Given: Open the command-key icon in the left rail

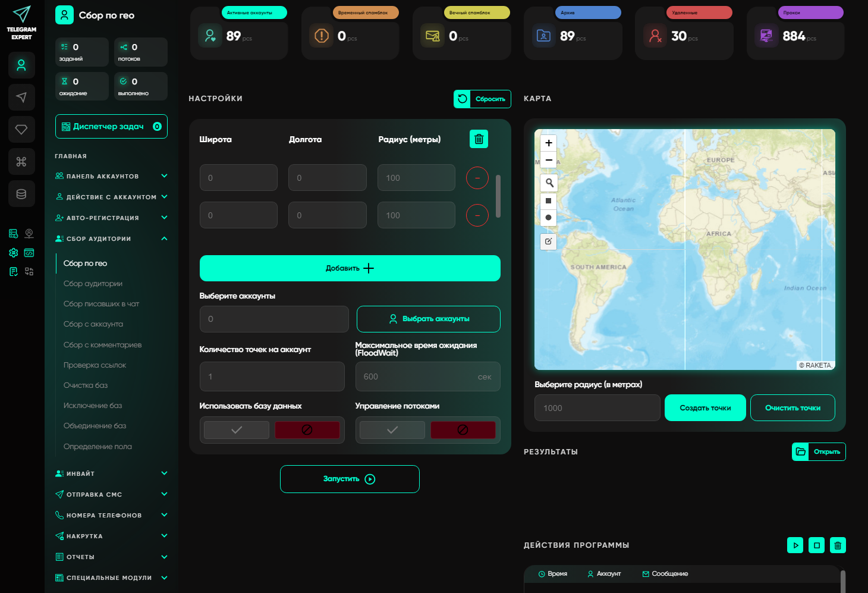Looking at the screenshot, I should click(x=21, y=162).
